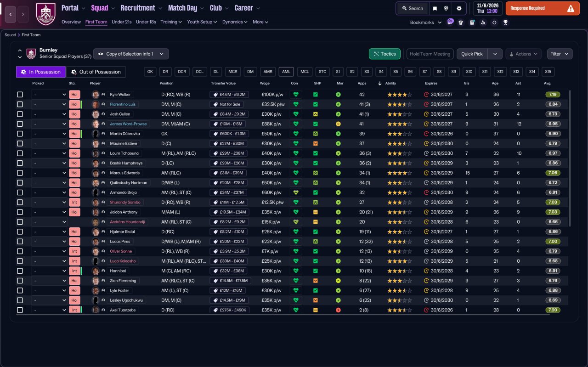This screenshot has width=588, height=367.
Task: Tick the checkbox for Hannibal
Action: (20, 271)
